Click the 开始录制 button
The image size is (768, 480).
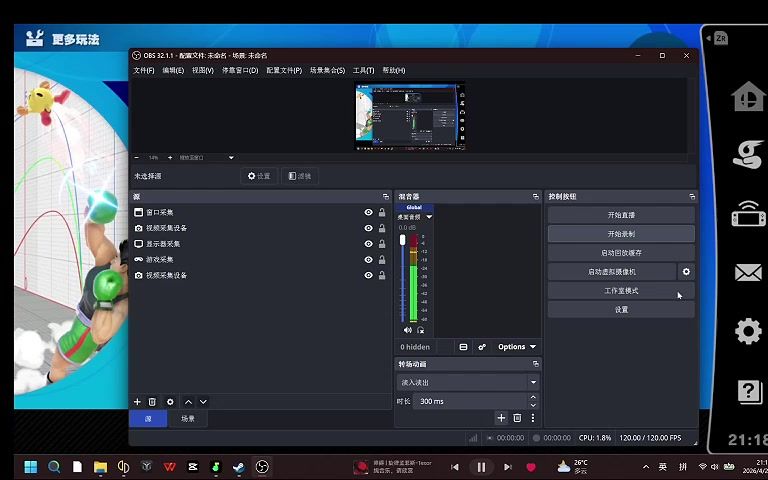tap(621, 234)
